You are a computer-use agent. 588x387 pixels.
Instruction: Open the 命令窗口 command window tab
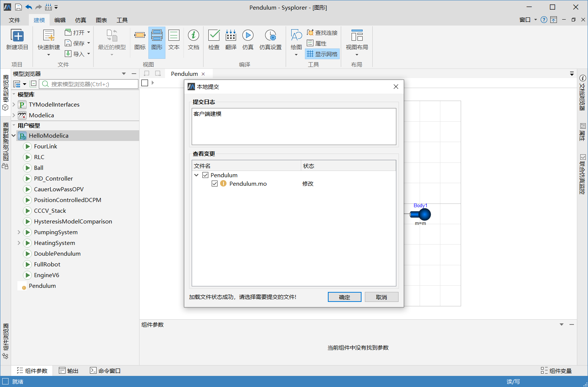click(105, 371)
